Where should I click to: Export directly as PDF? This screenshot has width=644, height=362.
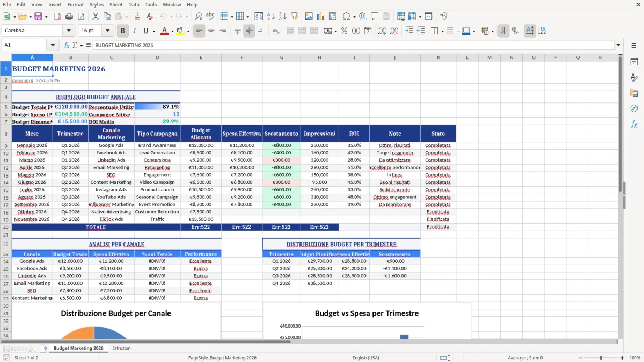(57, 17)
